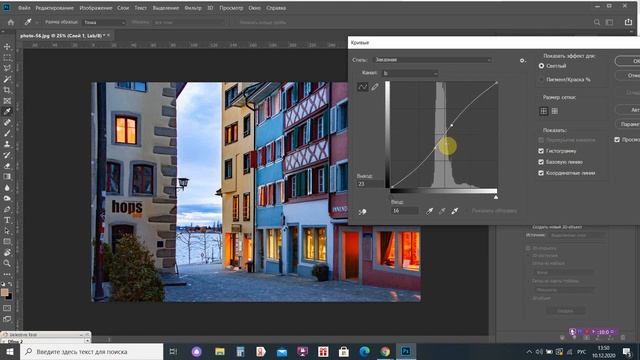The height and width of the screenshot is (360, 640).
Task: Select the Move tool
Action: point(7,47)
